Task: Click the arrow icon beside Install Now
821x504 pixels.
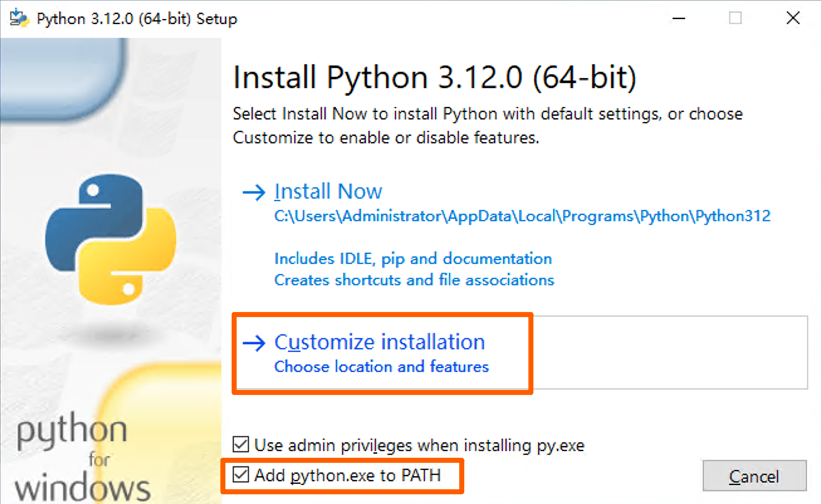Action: [x=253, y=192]
